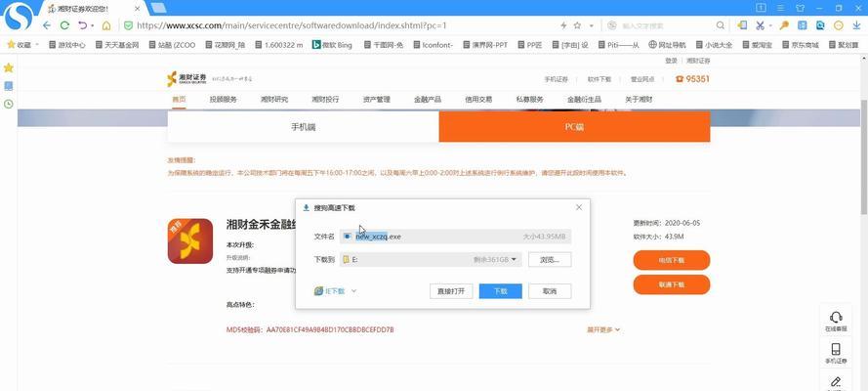Open the 天天基金网 bookmark
Screen dimensions: 868x391
pos(117,45)
